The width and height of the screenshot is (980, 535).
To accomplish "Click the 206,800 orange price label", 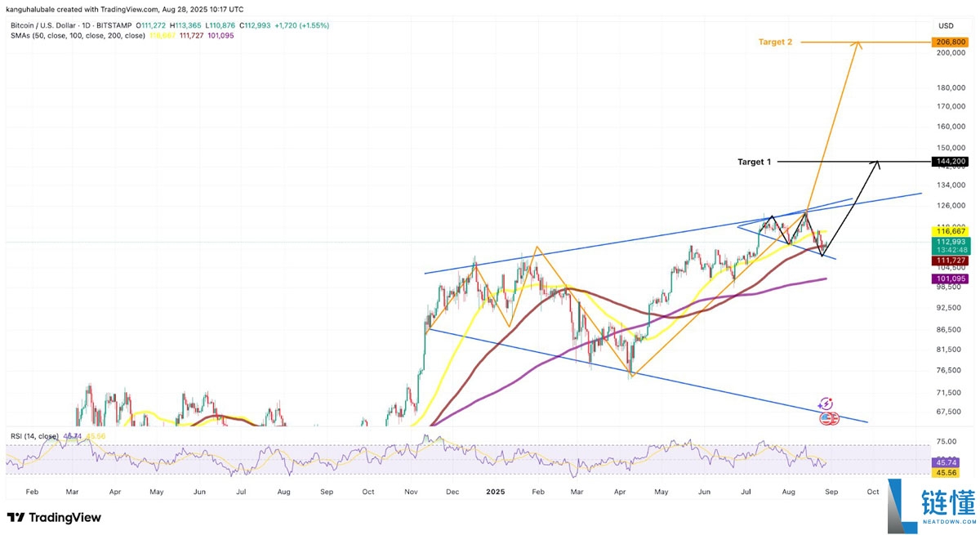I will click(949, 42).
